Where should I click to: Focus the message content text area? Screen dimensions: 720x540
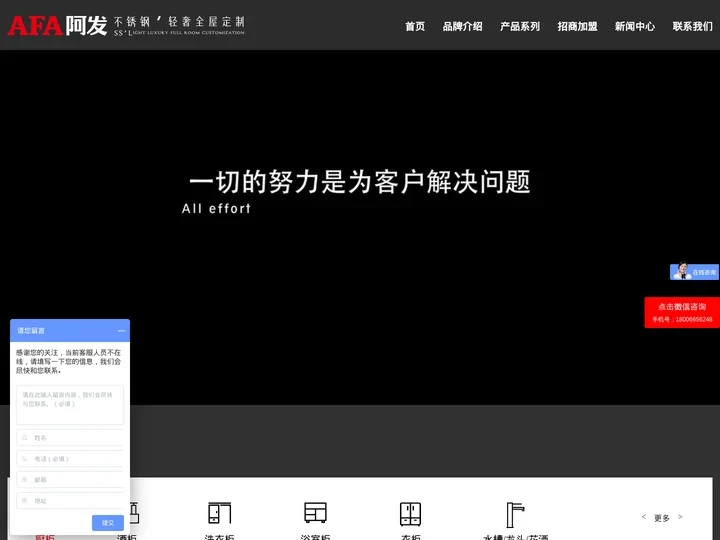(70, 405)
